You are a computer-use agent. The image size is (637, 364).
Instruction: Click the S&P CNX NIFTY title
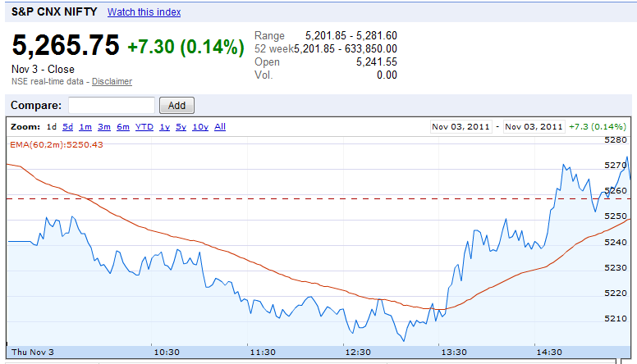pos(54,11)
